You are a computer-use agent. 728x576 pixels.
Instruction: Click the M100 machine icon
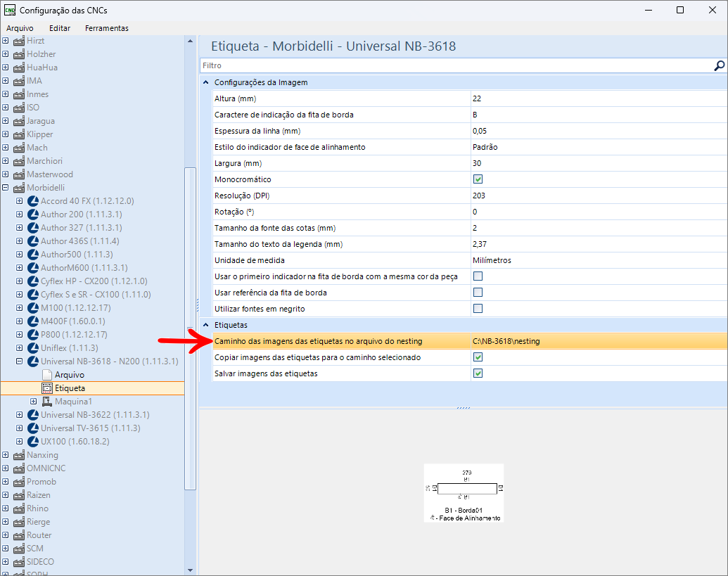click(x=33, y=308)
